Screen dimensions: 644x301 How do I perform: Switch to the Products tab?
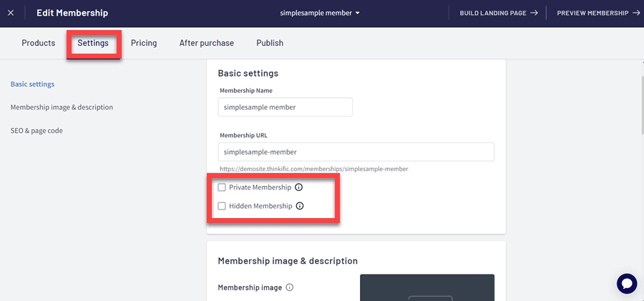pos(39,43)
